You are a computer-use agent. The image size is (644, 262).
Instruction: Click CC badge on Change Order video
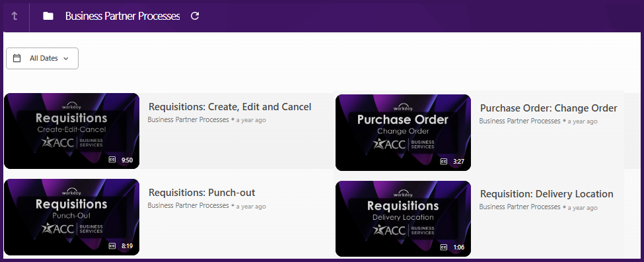point(444,162)
